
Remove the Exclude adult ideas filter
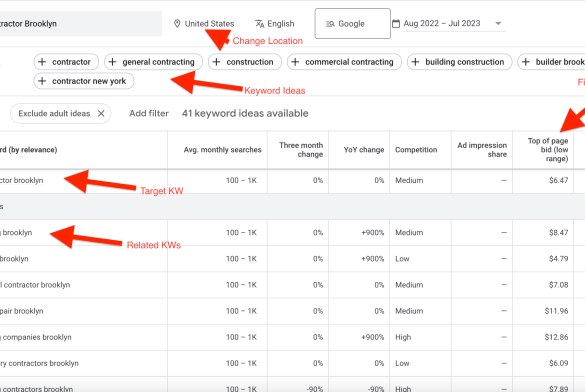(101, 113)
